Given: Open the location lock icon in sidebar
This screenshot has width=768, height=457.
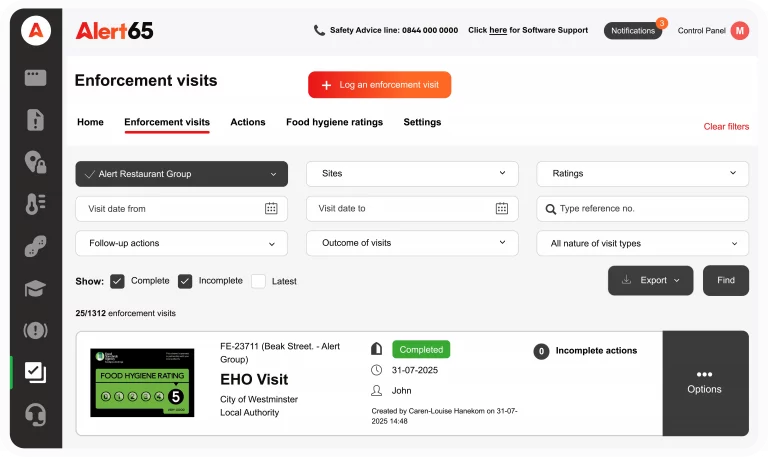Looking at the screenshot, I should point(36,161).
